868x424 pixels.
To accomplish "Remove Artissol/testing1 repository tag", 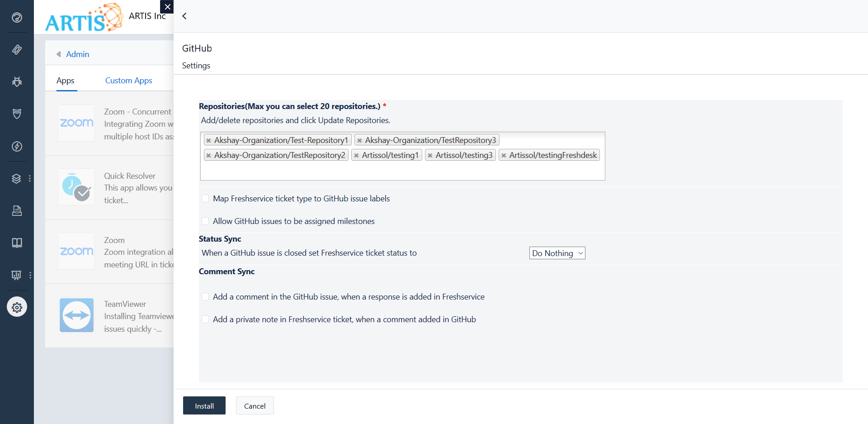I will [x=356, y=156].
